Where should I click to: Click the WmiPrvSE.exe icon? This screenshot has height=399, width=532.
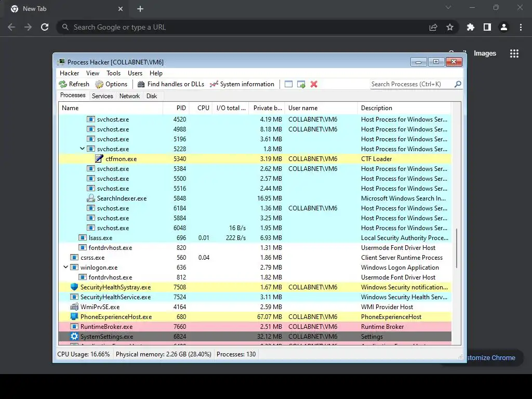(x=74, y=307)
